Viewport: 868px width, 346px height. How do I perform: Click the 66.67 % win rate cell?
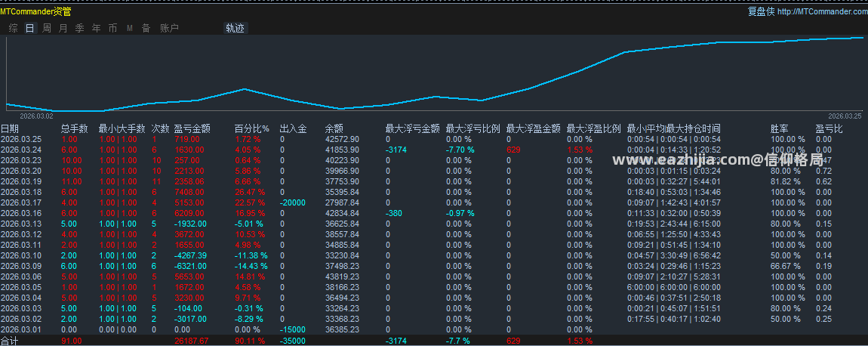point(786,266)
